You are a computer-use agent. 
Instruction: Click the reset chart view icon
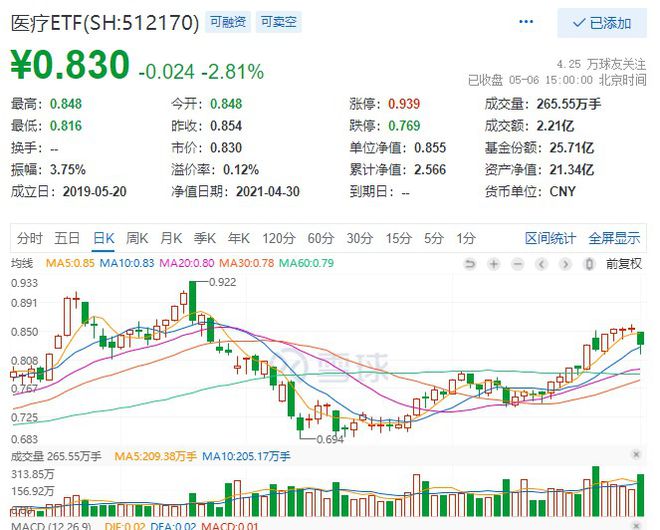coord(470,264)
